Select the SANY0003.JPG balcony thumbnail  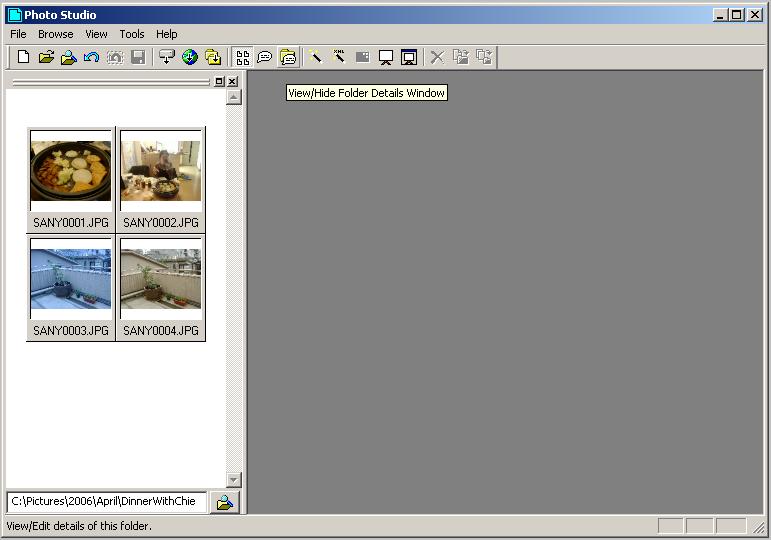coord(71,288)
